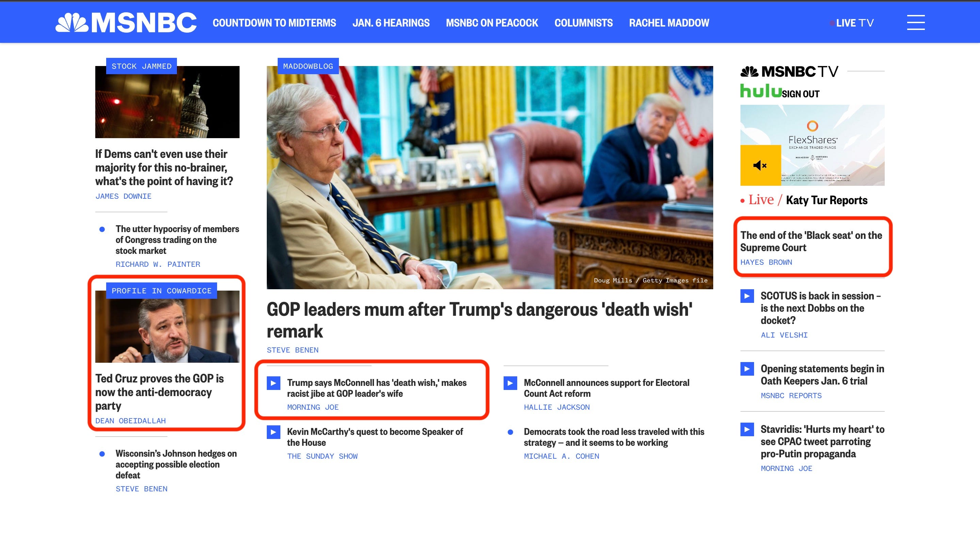Open Oath Keepers Jan. 6 trial story
Image resolution: width=980 pixels, height=539 pixels.
pos(822,375)
